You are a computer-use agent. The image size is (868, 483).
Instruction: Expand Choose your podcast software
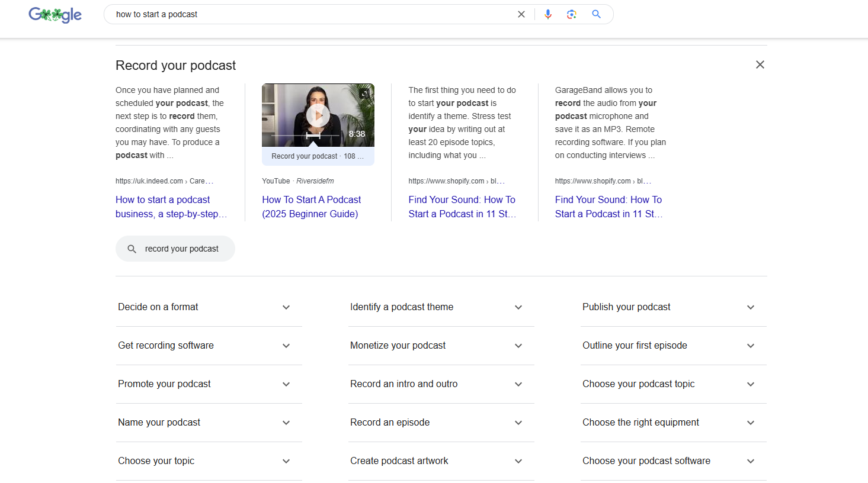point(674,461)
